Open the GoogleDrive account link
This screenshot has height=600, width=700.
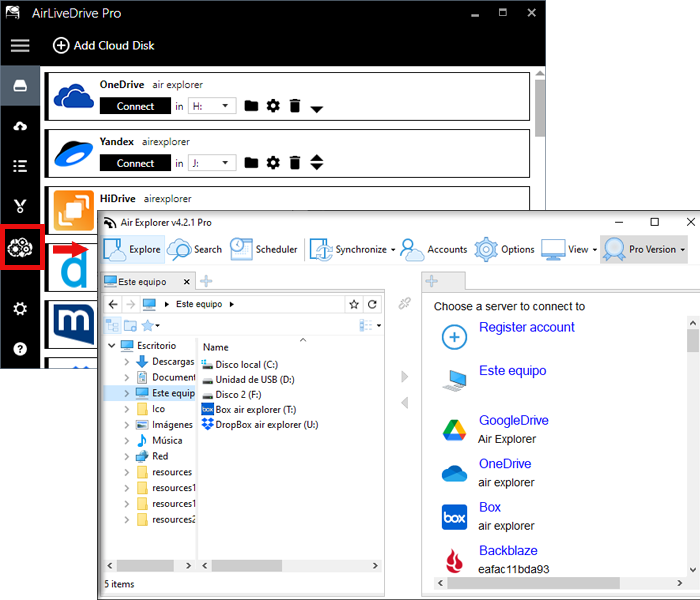(x=513, y=421)
